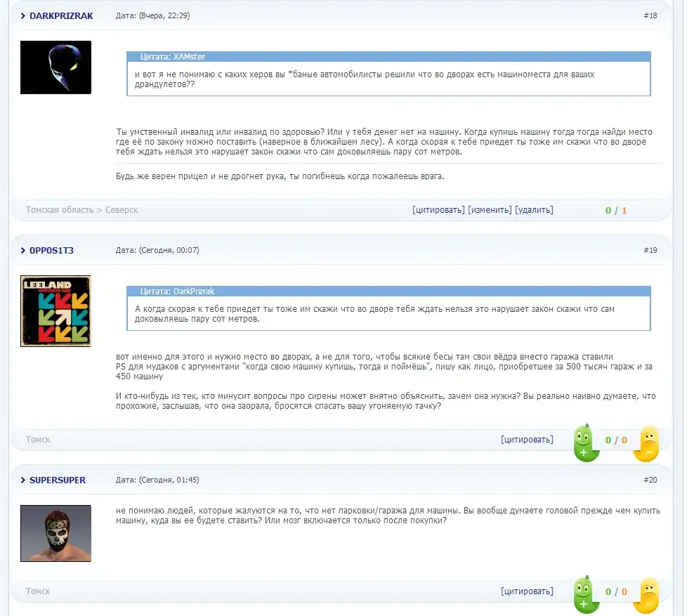Delete post #18 using [удалить]
The image size is (687, 616).
(534, 210)
